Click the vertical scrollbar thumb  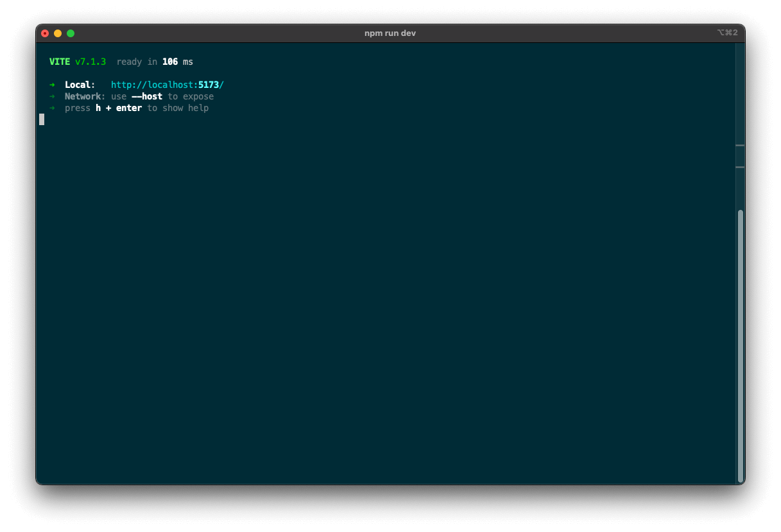[741, 346]
